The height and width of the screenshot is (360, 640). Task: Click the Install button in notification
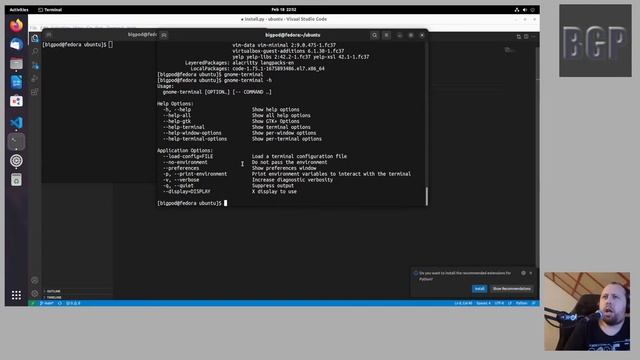pos(480,289)
